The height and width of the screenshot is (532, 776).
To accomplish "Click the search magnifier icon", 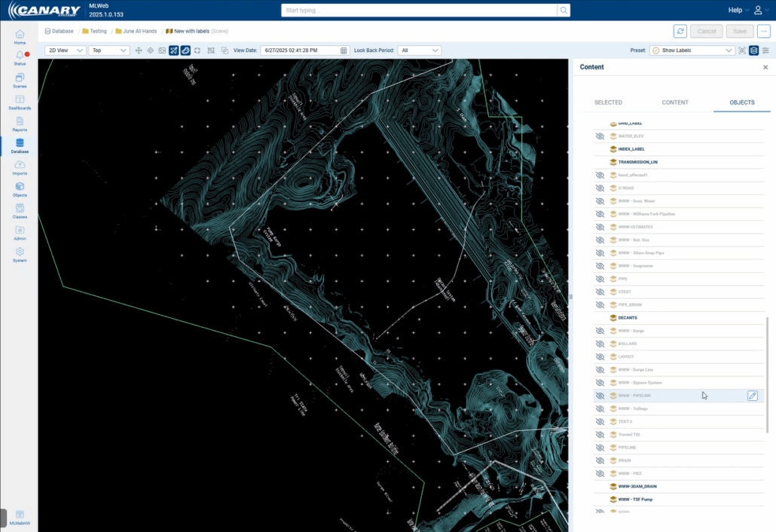I will tap(563, 11).
